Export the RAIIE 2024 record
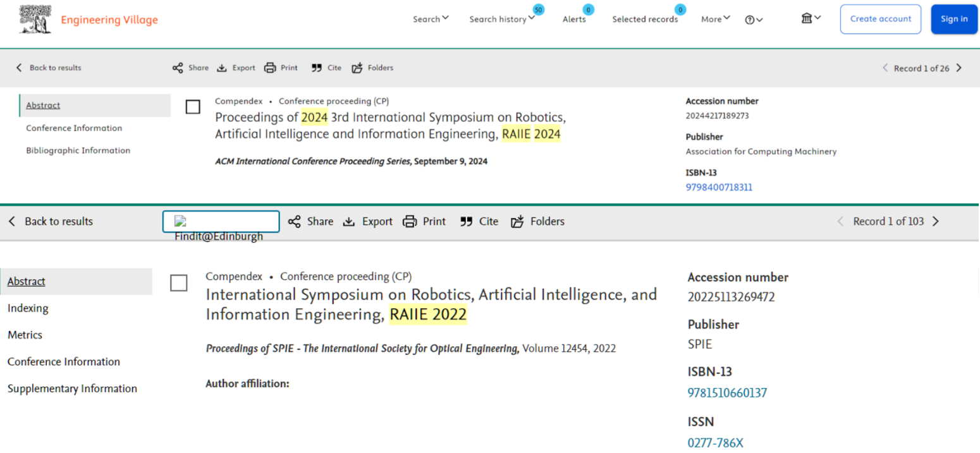Viewport: 980px width, 453px height. [x=236, y=68]
